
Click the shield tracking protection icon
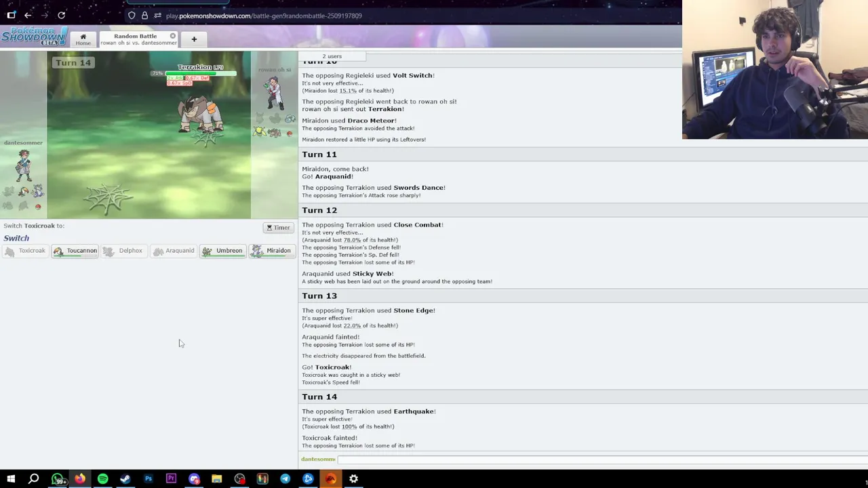pos(132,15)
